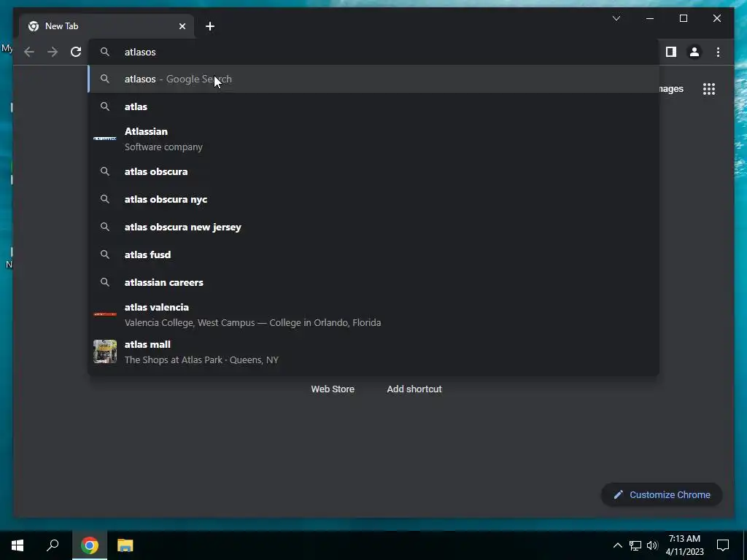Choose the atlassian careers suggestion
Screen dimensions: 747x560
pos(373,282)
